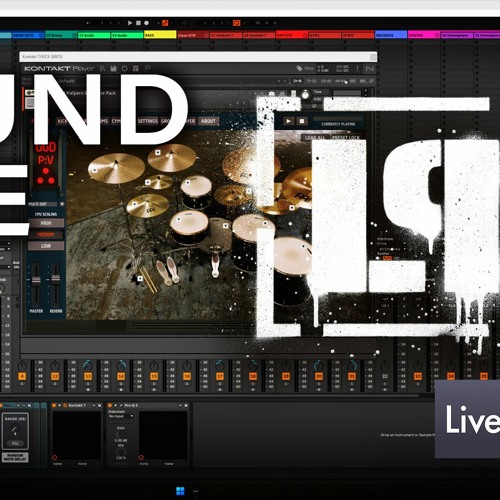The width and height of the screenshot is (500, 500).
Task: Toggle track activator 17 in mixer
Action: 220,376
